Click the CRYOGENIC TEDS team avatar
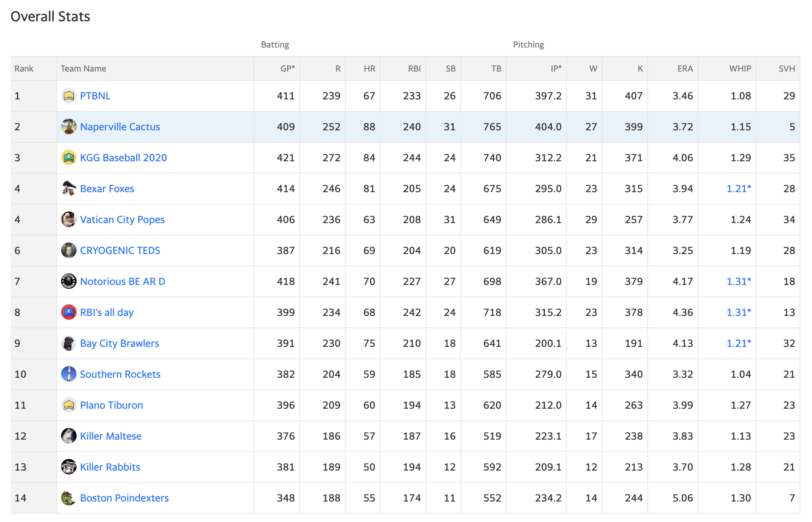Image resolution: width=812 pixels, height=522 pixels. coord(69,250)
